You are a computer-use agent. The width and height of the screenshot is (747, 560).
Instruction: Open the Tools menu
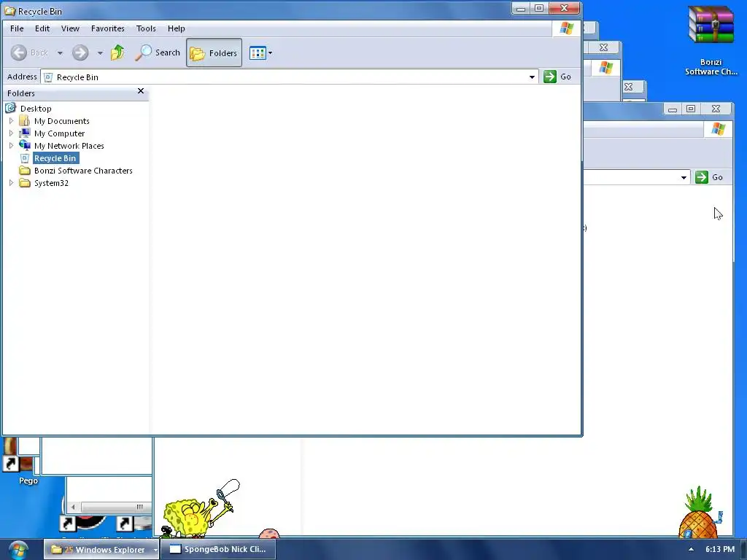(146, 28)
